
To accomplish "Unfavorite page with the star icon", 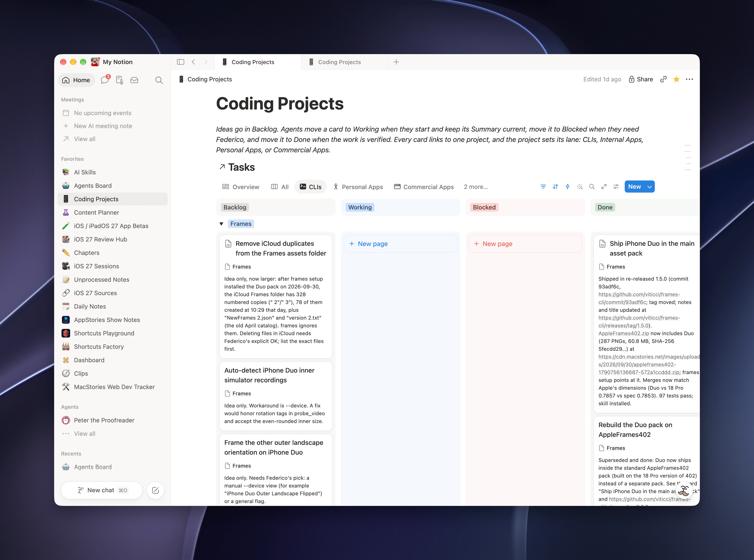I will 676,79.
